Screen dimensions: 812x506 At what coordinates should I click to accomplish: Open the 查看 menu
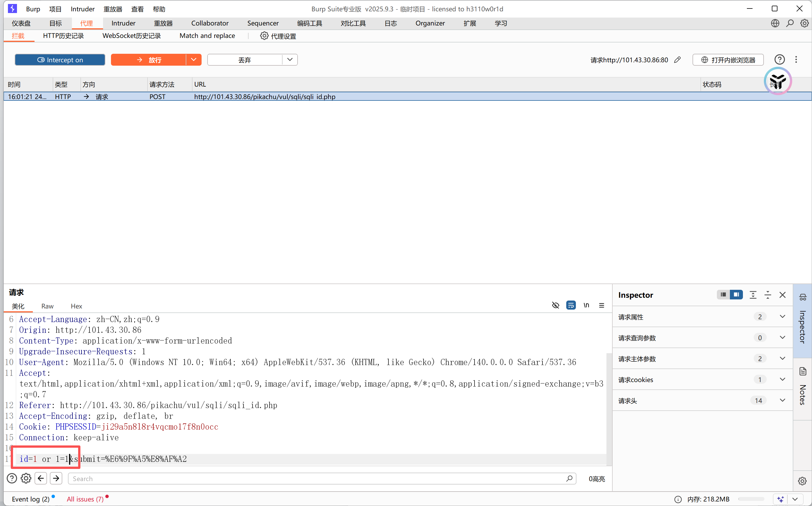tap(137, 9)
